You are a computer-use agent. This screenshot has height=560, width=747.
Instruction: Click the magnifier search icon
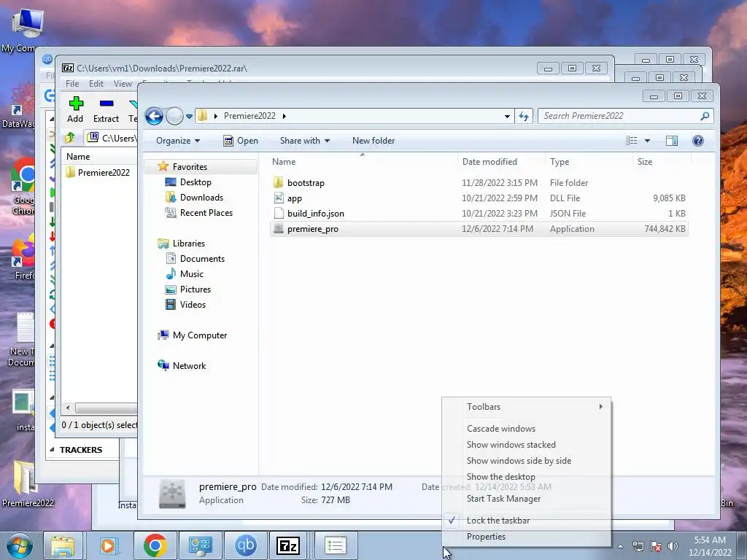pyautogui.click(x=705, y=116)
